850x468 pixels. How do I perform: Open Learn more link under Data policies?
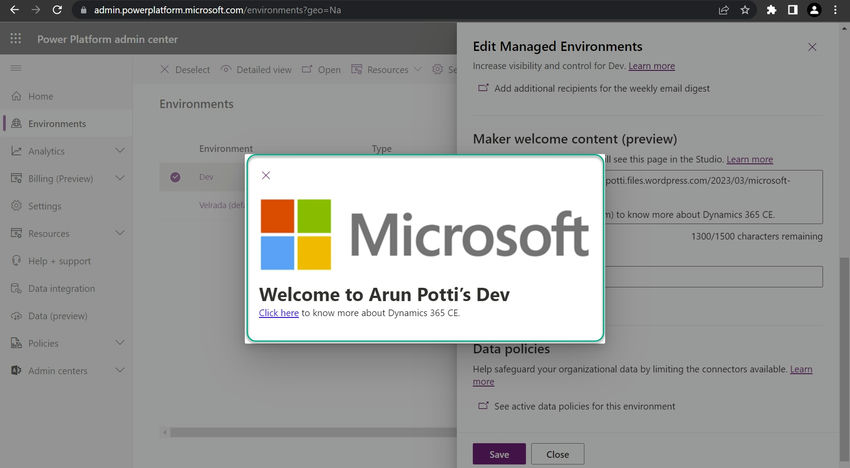pyautogui.click(x=801, y=369)
